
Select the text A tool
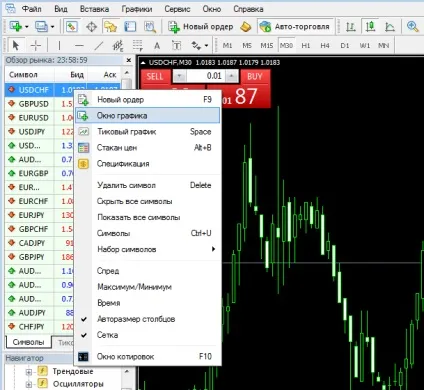(157, 46)
